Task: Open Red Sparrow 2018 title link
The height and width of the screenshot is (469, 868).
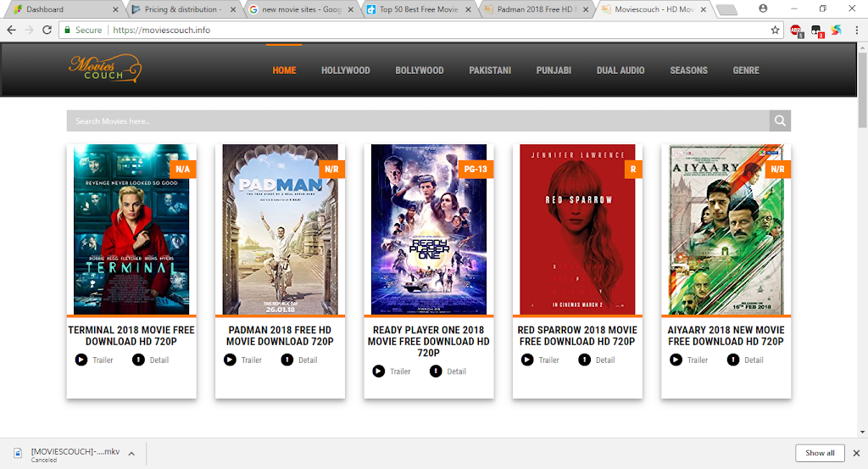Action: (577, 336)
